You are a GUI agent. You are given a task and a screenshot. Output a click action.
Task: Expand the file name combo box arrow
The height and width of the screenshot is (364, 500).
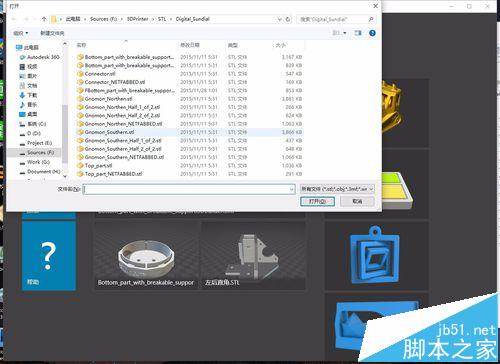point(292,189)
